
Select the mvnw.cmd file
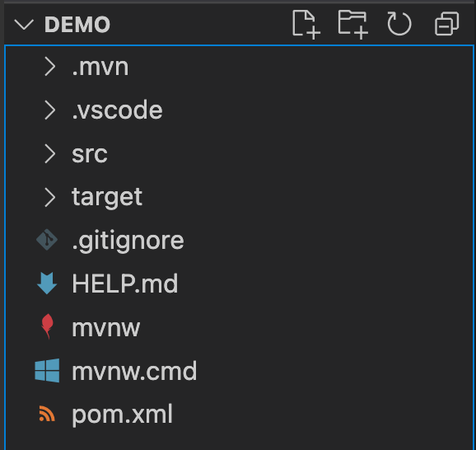point(240,371)
